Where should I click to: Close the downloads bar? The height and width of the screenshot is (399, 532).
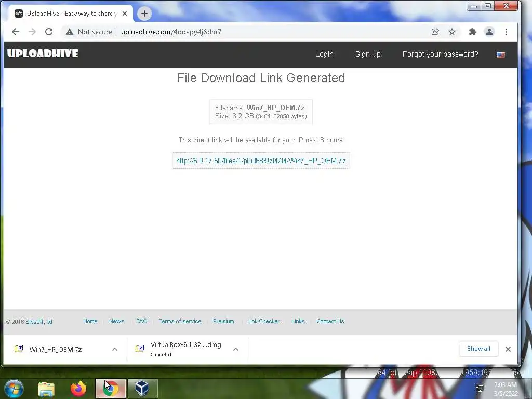tap(508, 349)
